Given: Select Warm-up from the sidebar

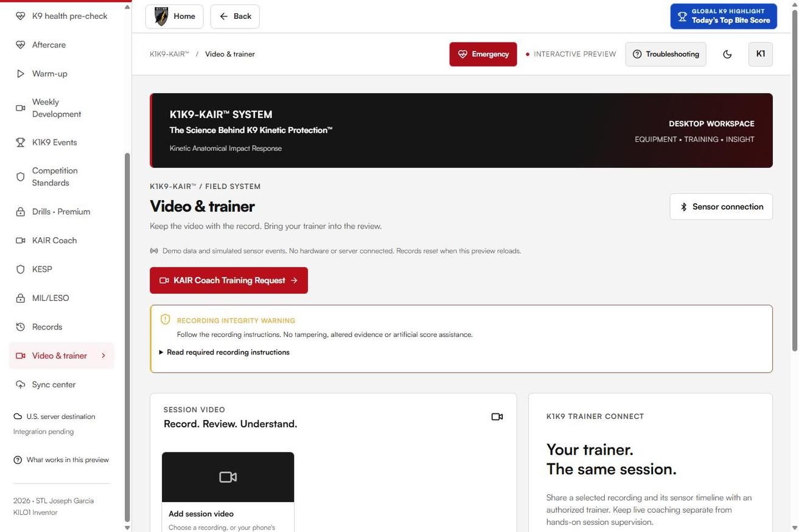Looking at the screenshot, I should tap(61, 74).
